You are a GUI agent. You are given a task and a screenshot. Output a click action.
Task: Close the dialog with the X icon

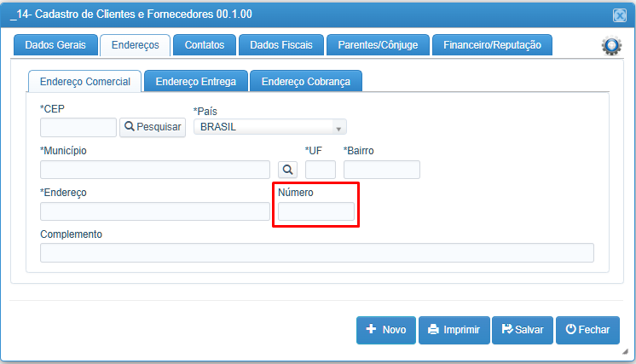pos(619,15)
